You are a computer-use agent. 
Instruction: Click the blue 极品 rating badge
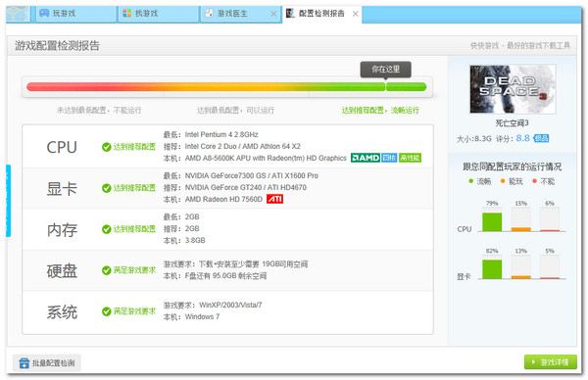coord(541,138)
